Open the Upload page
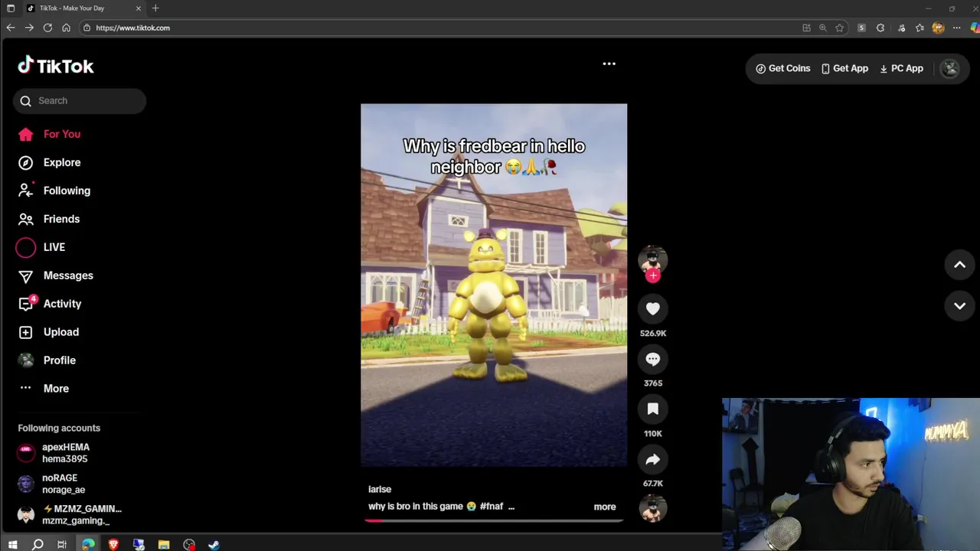 (x=49, y=332)
